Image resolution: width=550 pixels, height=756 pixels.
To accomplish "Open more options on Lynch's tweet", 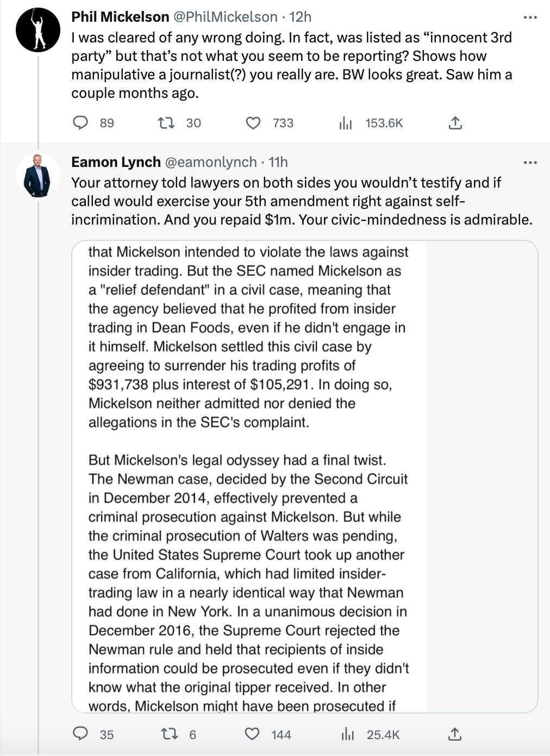I will pos(530,162).
